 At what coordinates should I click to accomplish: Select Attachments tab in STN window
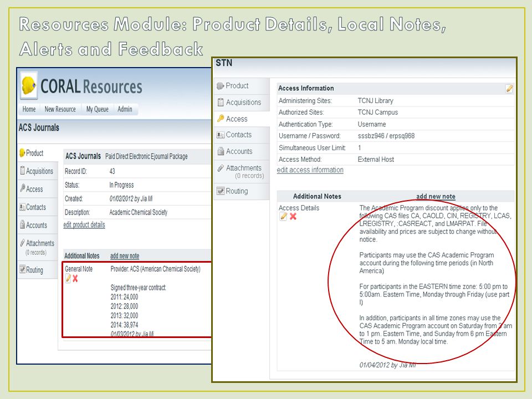pyautogui.click(x=242, y=171)
